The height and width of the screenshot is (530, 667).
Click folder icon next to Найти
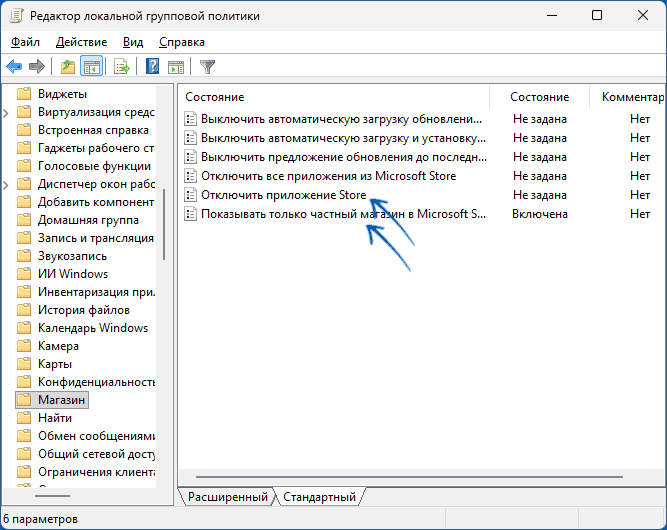tap(24, 418)
